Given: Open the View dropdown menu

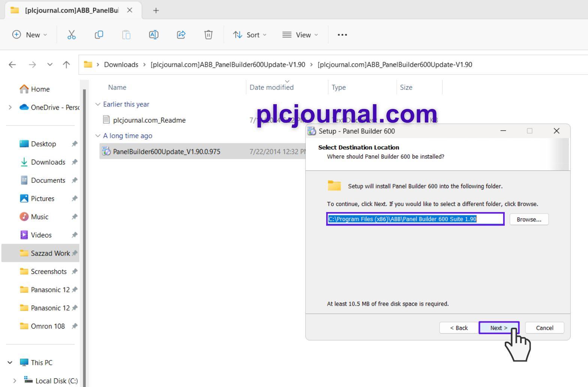Looking at the screenshot, I should click(300, 35).
